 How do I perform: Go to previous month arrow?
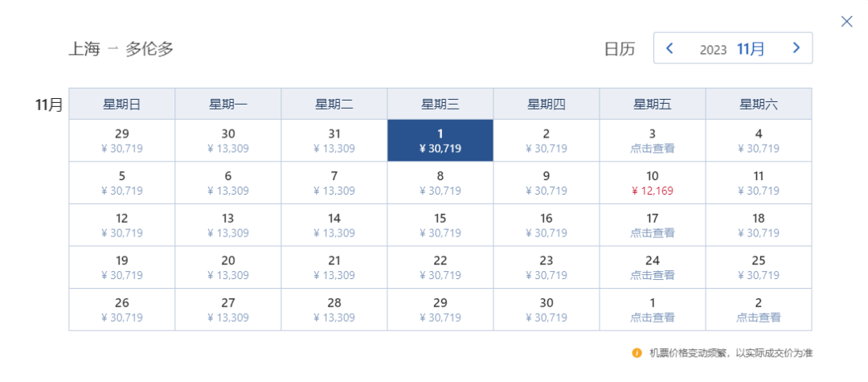pyautogui.click(x=670, y=48)
